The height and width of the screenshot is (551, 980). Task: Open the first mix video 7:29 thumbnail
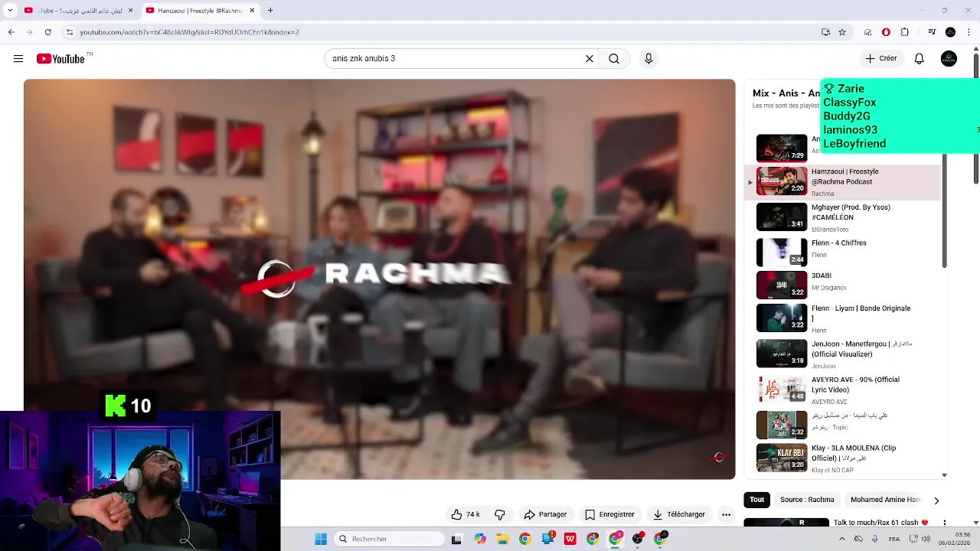pyautogui.click(x=782, y=148)
